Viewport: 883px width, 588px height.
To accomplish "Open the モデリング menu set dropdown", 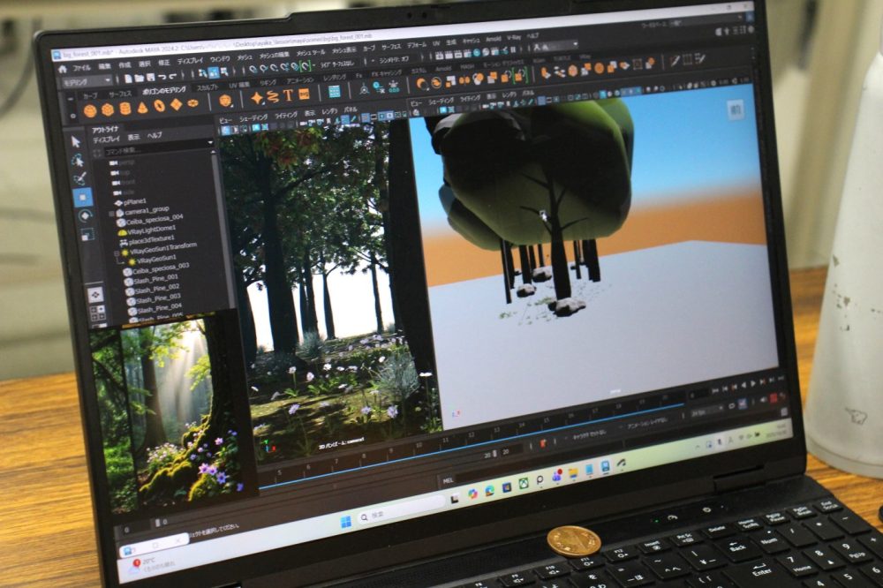I will (85, 81).
